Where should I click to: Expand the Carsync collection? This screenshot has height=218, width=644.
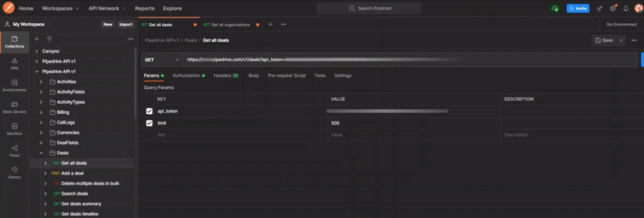(37, 51)
